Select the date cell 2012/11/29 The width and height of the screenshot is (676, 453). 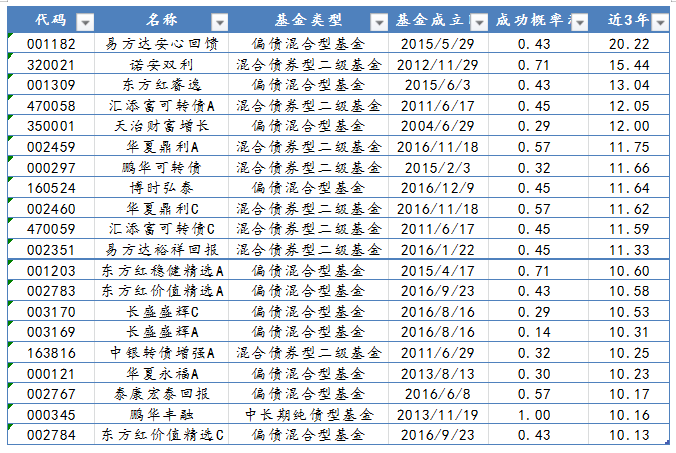pos(438,64)
